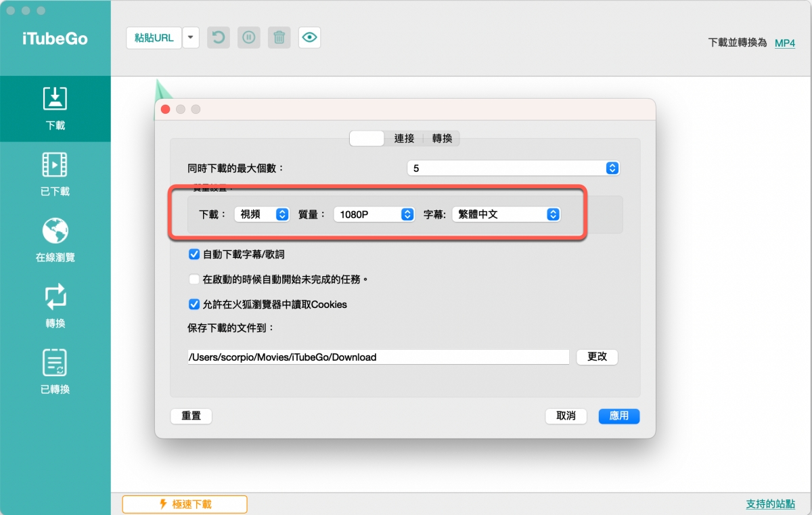Screen dimensions: 812x515
Task: Uncheck 允許在火狐瀏覽器中讀取Cookies checkbox
Action: (x=194, y=305)
